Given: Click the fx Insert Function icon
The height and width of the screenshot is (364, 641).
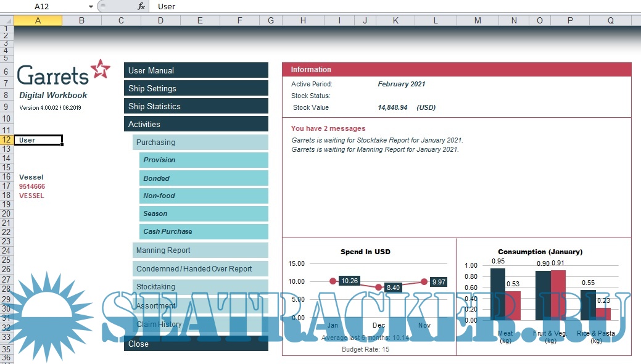Looking at the screenshot, I should (x=141, y=6).
